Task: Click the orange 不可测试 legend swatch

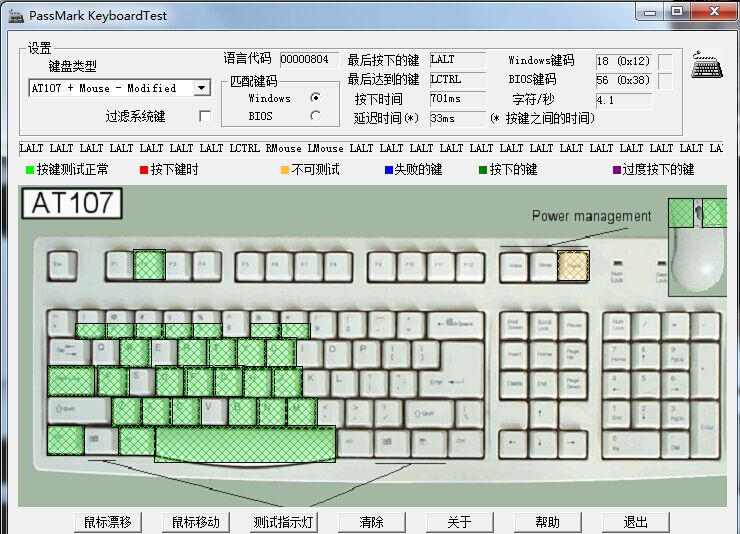Action: click(285, 170)
